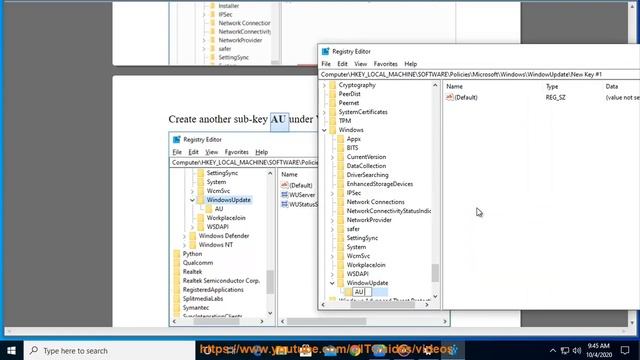The width and height of the screenshot is (640, 360).
Task: Expand the NetworkProvider key in front window
Action: (x=332, y=220)
